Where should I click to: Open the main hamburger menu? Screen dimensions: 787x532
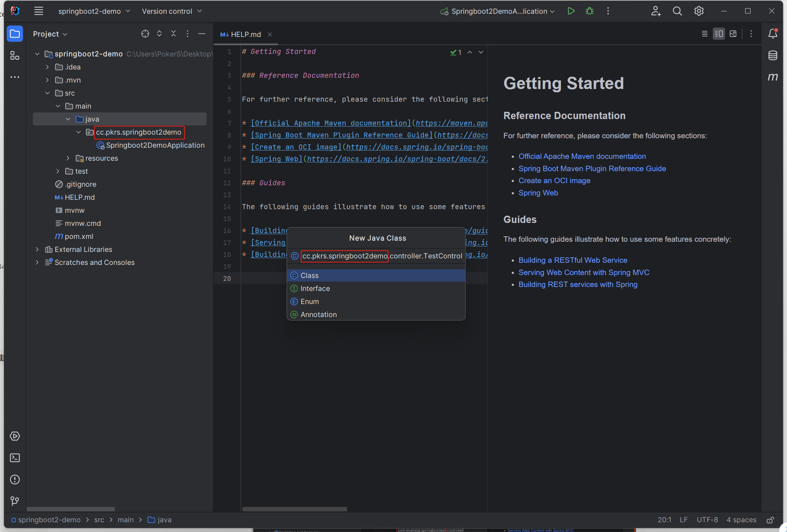39,11
